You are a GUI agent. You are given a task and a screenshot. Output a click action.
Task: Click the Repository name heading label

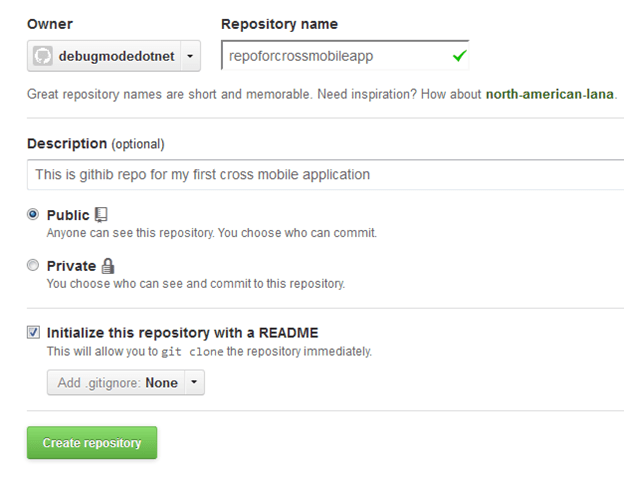click(278, 24)
